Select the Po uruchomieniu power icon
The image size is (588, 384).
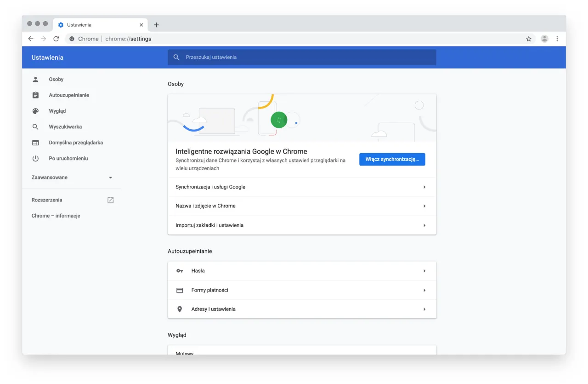click(x=35, y=158)
